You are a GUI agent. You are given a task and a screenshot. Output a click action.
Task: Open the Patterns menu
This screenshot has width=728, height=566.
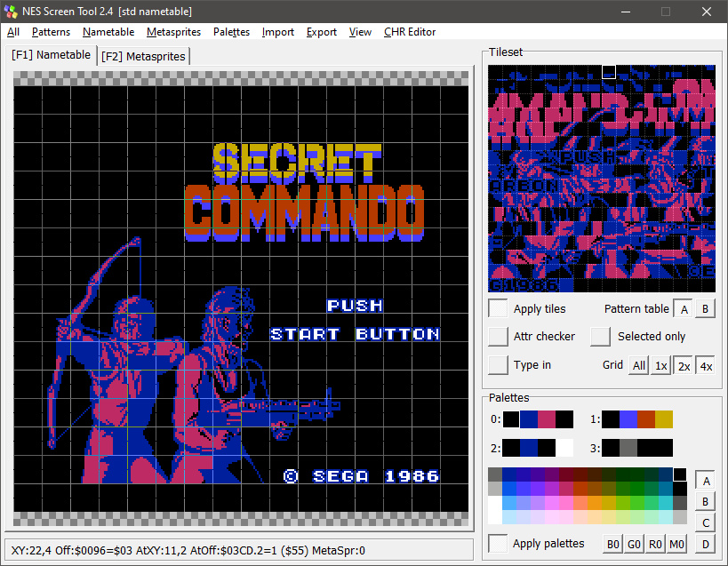click(51, 32)
